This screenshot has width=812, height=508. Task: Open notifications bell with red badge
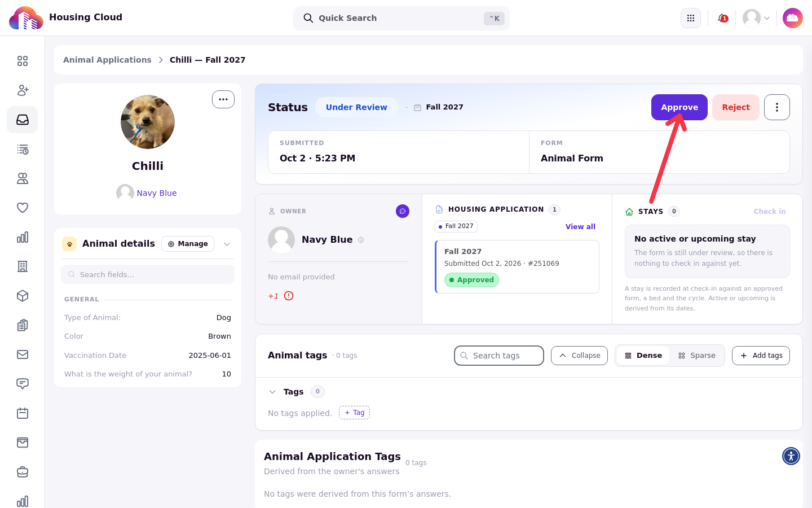coord(722,18)
